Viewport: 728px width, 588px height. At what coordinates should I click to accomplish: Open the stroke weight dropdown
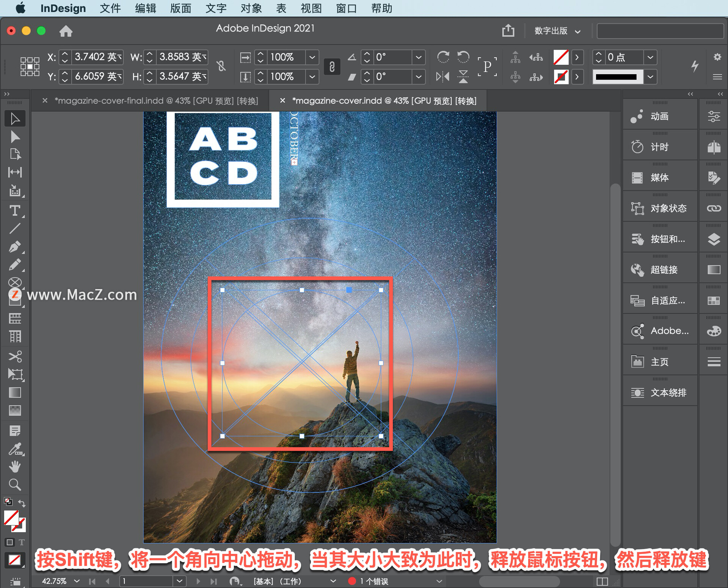point(650,57)
